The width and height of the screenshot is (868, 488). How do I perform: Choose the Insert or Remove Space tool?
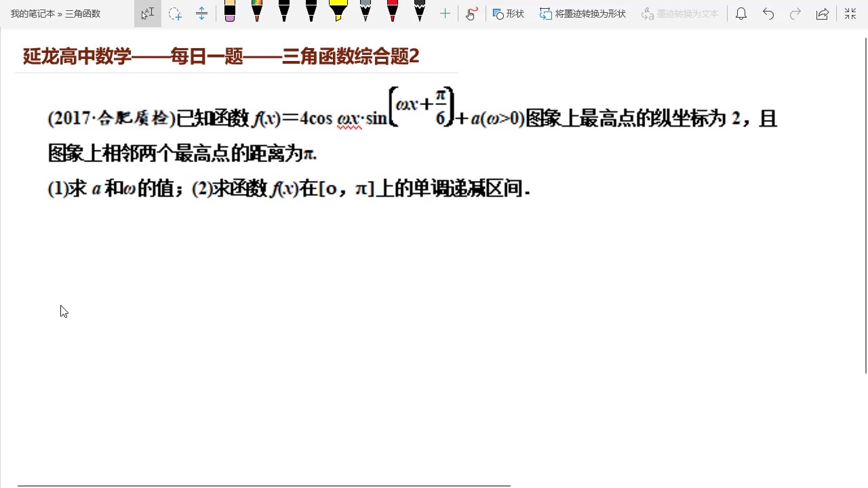[201, 14]
